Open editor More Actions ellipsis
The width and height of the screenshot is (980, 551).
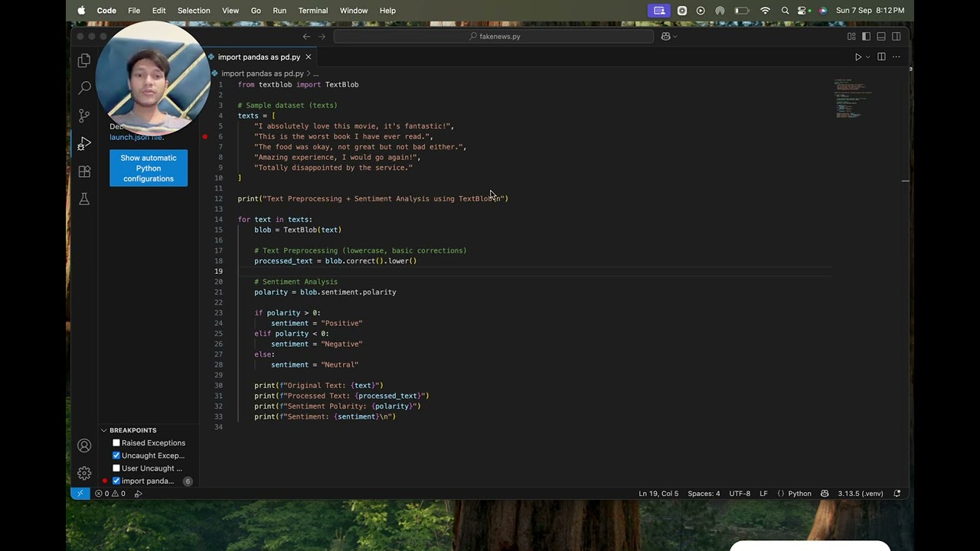(897, 57)
